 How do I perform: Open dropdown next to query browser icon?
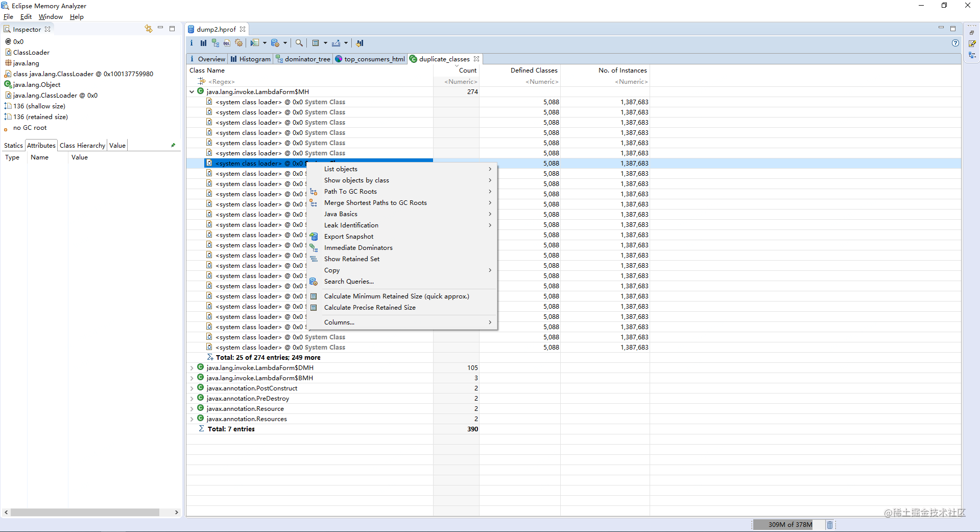coord(285,43)
